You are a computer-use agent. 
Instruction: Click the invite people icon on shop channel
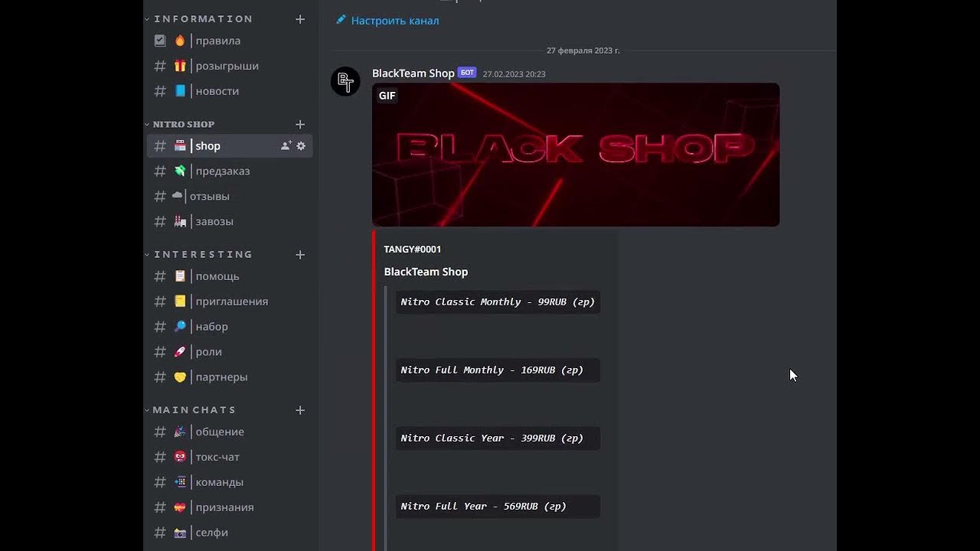click(x=286, y=145)
